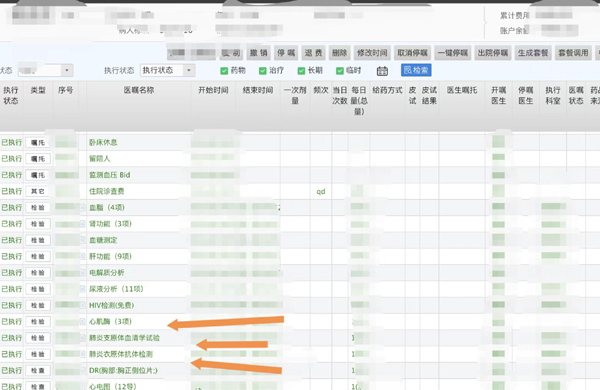Sort by 结束时间 column header
This screenshot has height=390, width=600.
[258, 90]
